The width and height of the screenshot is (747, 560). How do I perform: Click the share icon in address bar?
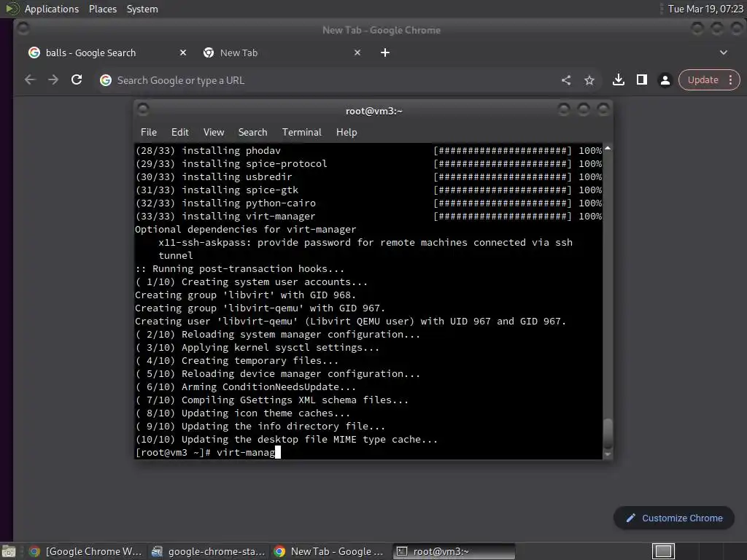pos(566,80)
